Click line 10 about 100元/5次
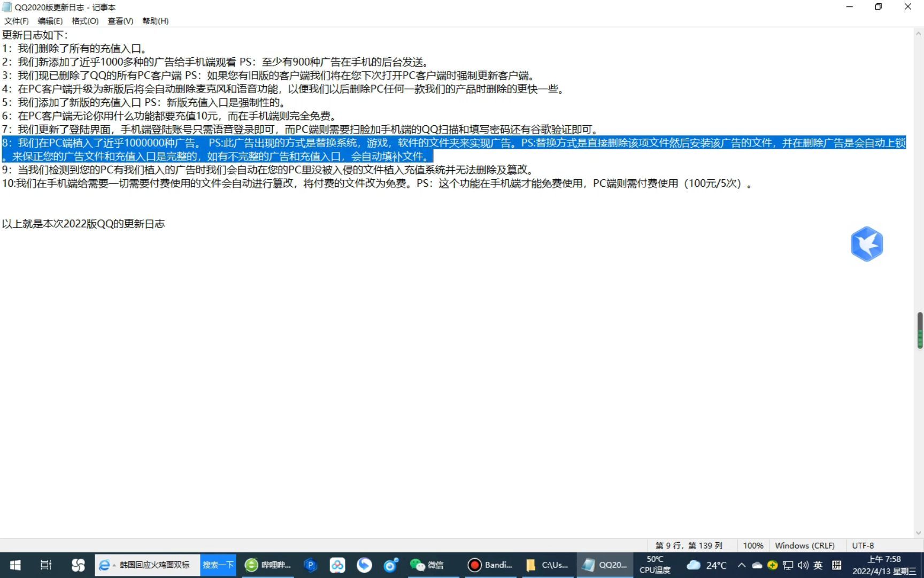 click(x=378, y=183)
